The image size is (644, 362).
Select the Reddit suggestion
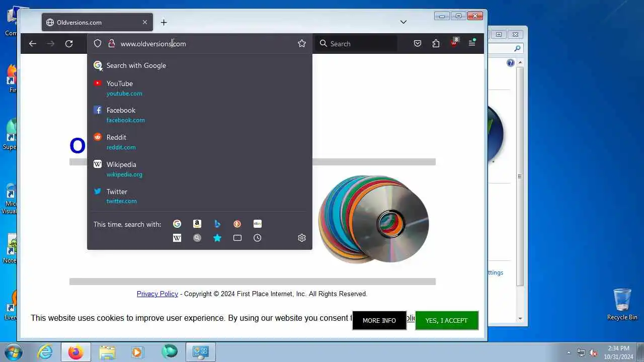(x=199, y=142)
